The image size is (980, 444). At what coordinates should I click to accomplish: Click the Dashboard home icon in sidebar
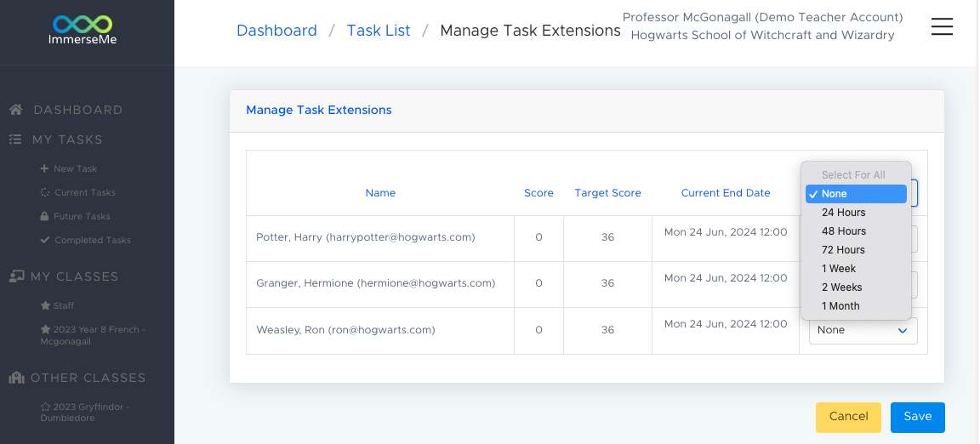click(x=16, y=110)
